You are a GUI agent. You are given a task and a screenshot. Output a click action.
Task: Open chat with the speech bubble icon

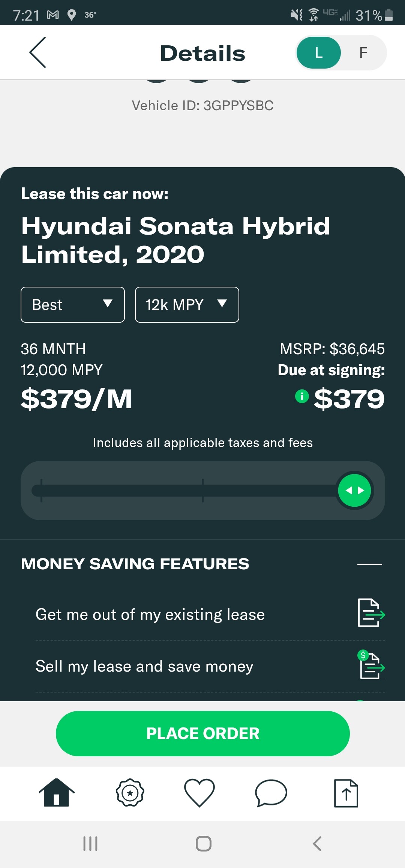coord(271,793)
